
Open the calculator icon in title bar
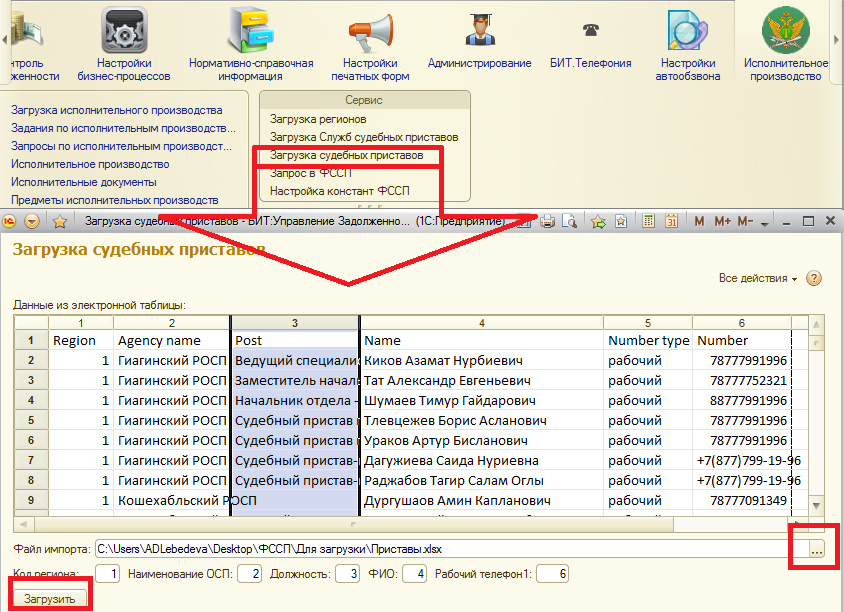point(648,221)
